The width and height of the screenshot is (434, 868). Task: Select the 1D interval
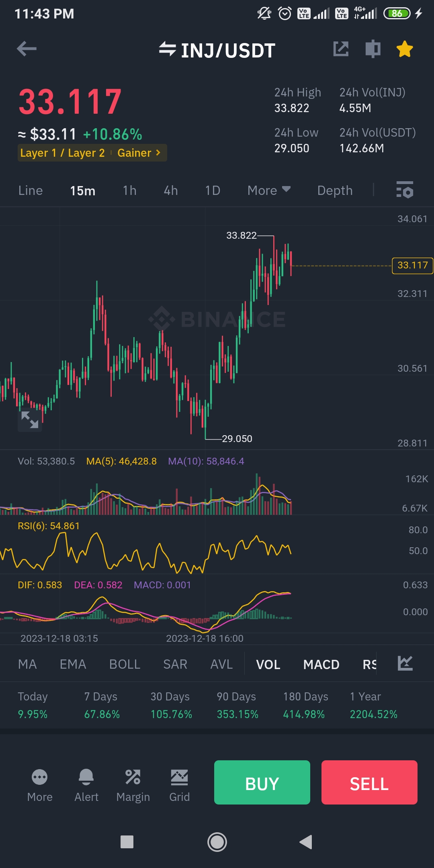pos(213,190)
